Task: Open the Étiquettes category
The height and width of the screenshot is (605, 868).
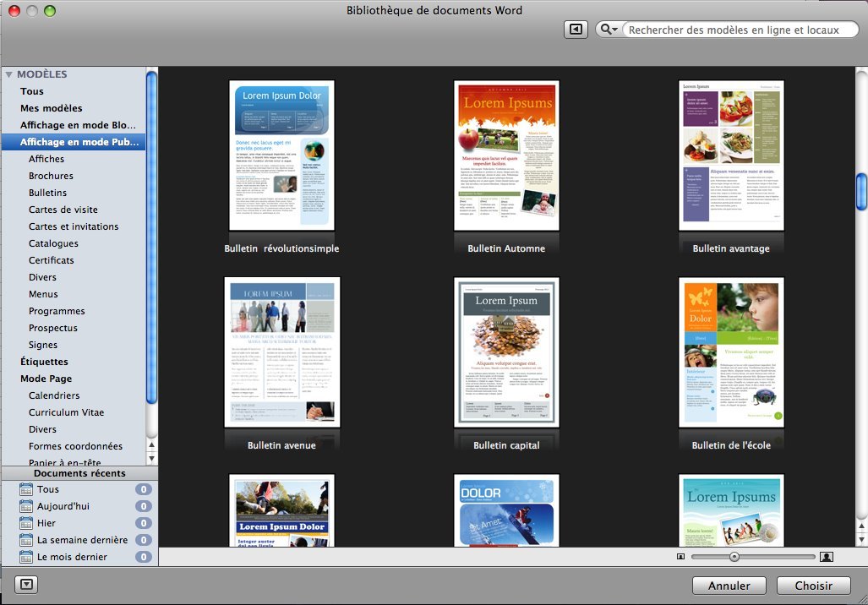Action: [44, 362]
